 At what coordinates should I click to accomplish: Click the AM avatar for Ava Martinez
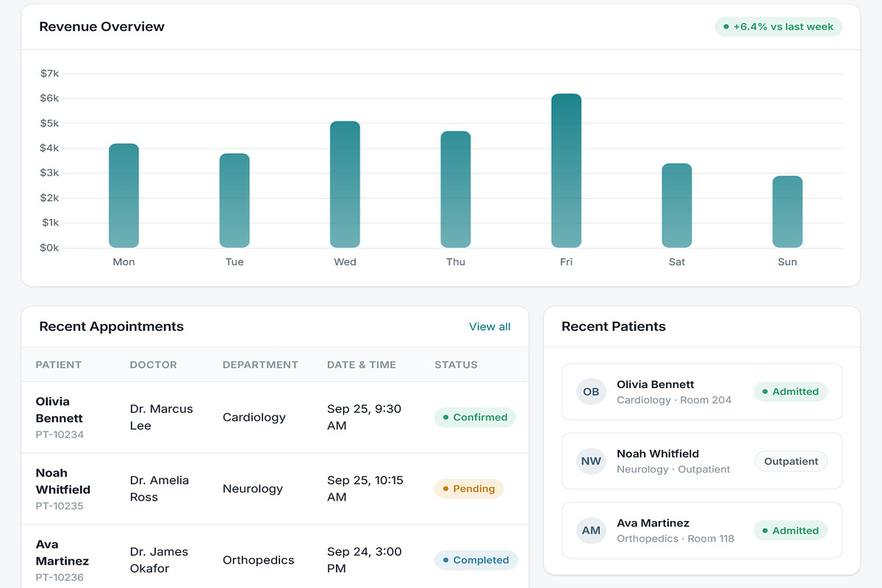tap(591, 530)
